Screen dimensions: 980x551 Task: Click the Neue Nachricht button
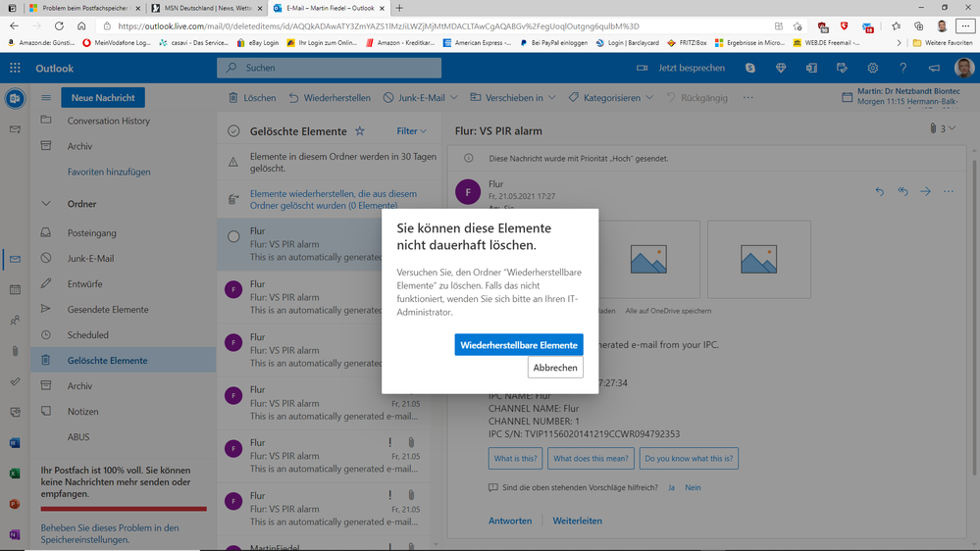pos(102,97)
